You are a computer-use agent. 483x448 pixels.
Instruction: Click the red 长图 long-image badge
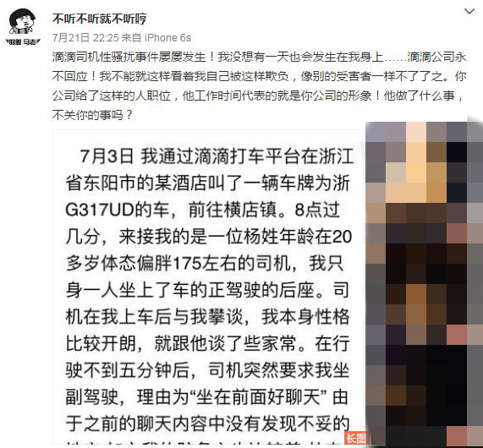click(356, 438)
